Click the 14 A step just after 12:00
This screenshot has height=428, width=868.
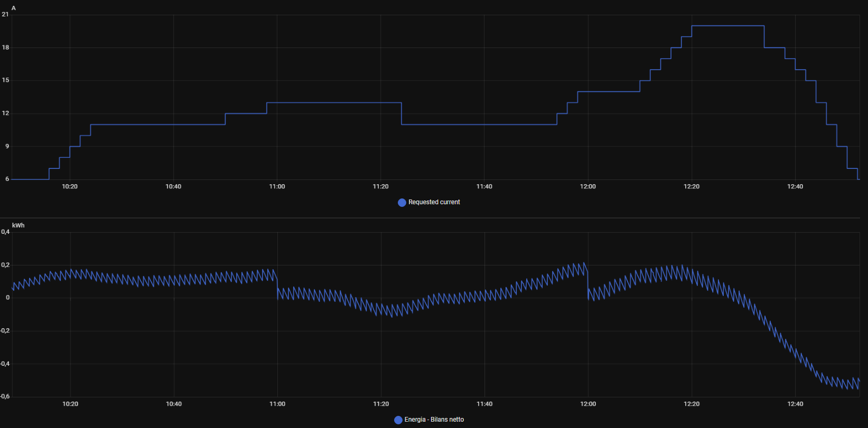pos(609,92)
